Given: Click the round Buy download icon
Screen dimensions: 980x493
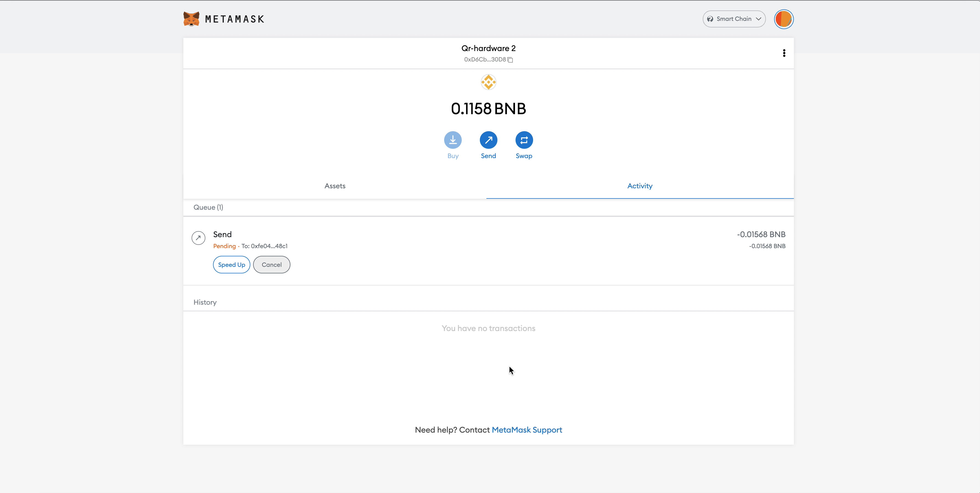Looking at the screenshot, I should pos(453,140).
